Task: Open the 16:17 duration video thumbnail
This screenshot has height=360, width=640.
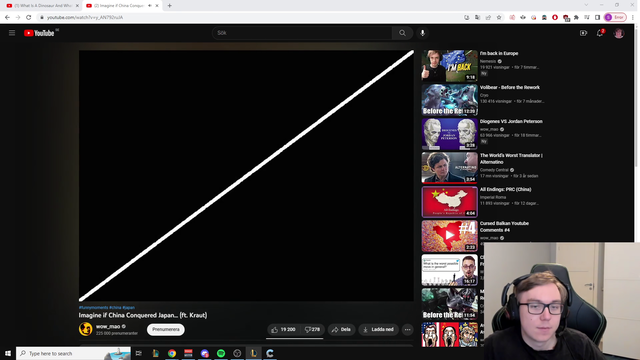Action: [449, 270]
